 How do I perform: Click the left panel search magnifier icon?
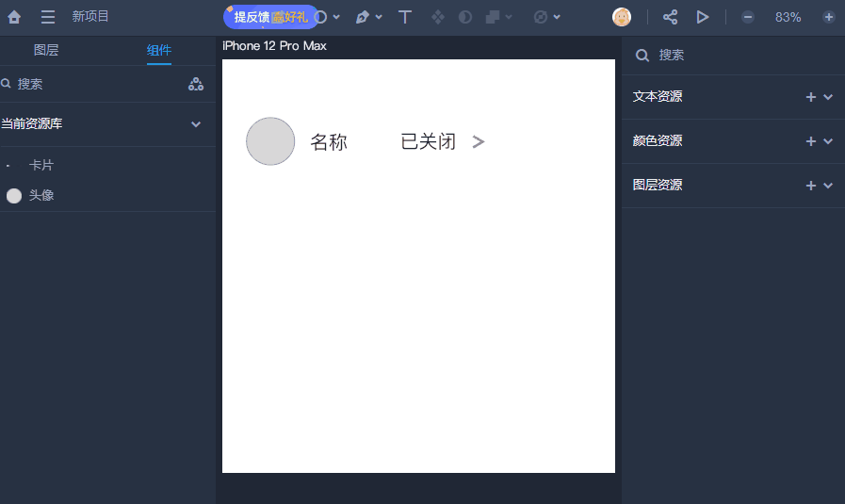6,84
